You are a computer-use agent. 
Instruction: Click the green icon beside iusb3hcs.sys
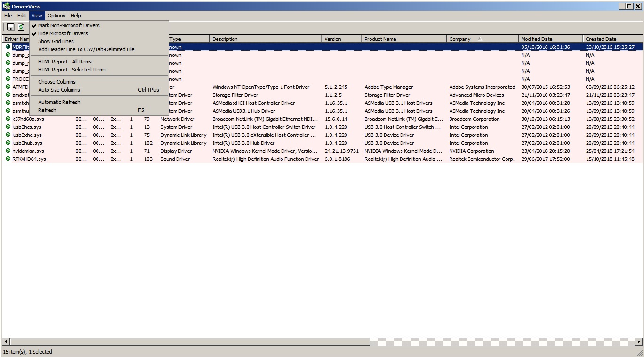(x=8, y=127)
